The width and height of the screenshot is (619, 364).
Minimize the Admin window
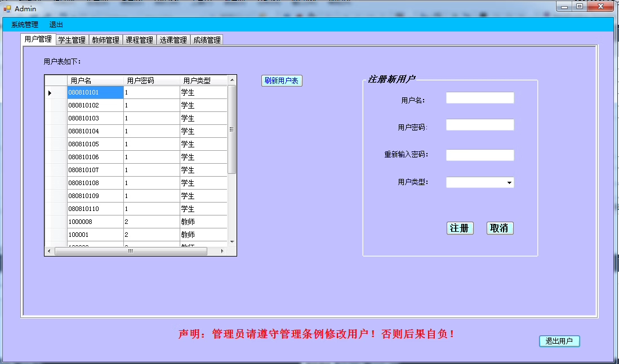[564, 6]
